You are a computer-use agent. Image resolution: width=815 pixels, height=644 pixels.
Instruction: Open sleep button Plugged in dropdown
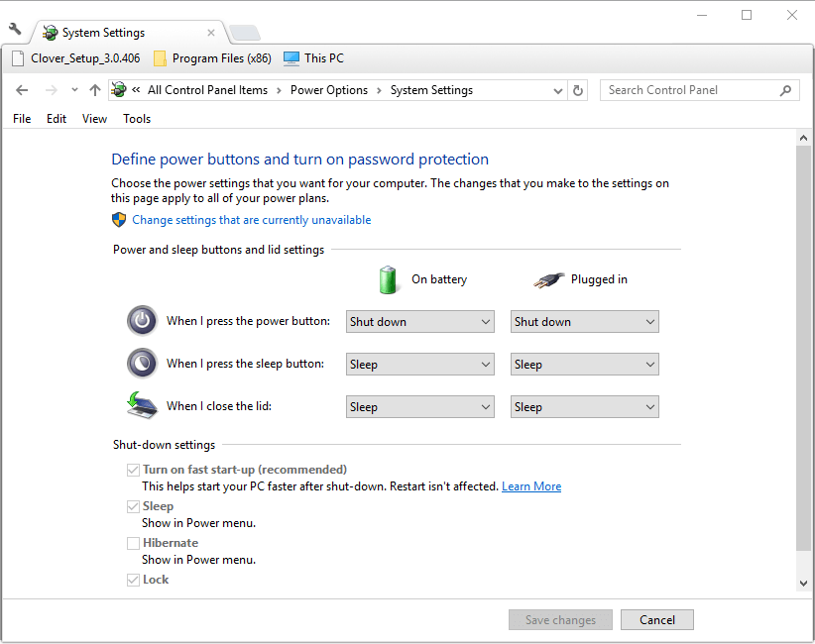coord(585,364)
